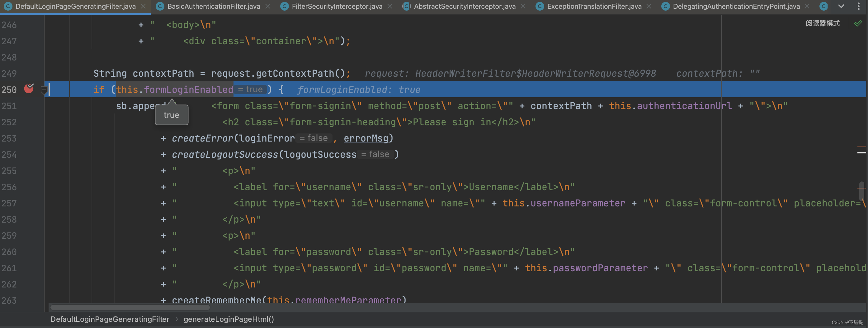Click logoutSuccess false inline hint
The width and height of the screenshot is (868, 328).
click(375, 154)
